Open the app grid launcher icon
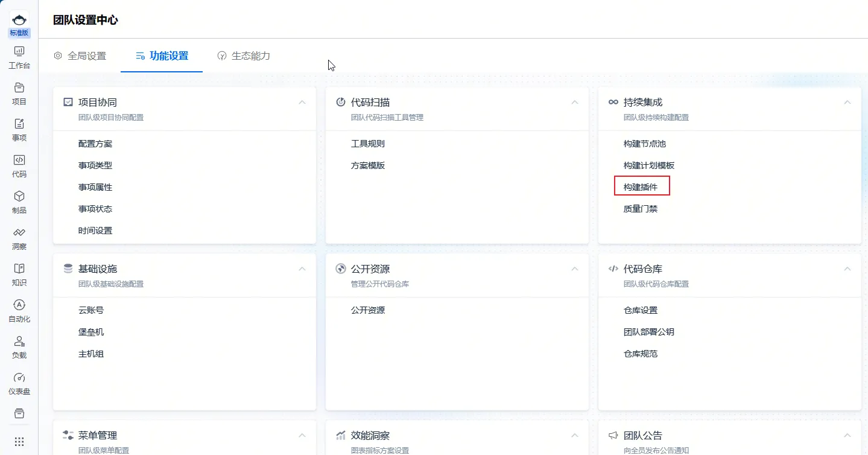 (19, 441)
